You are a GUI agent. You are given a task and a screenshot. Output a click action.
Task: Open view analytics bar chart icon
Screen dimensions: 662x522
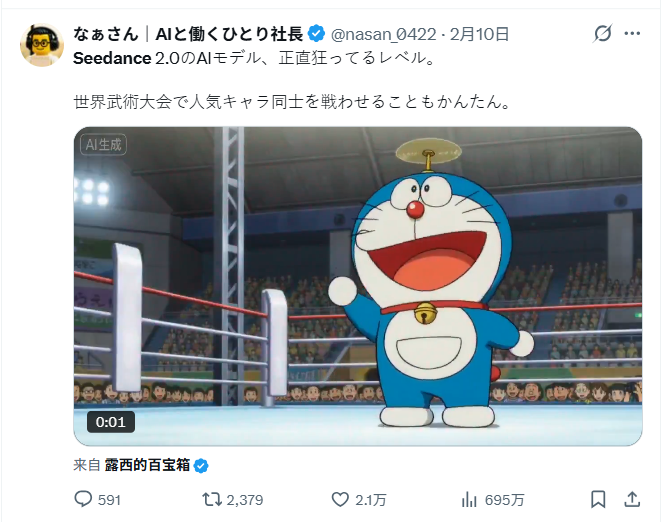tap(469, 500)
